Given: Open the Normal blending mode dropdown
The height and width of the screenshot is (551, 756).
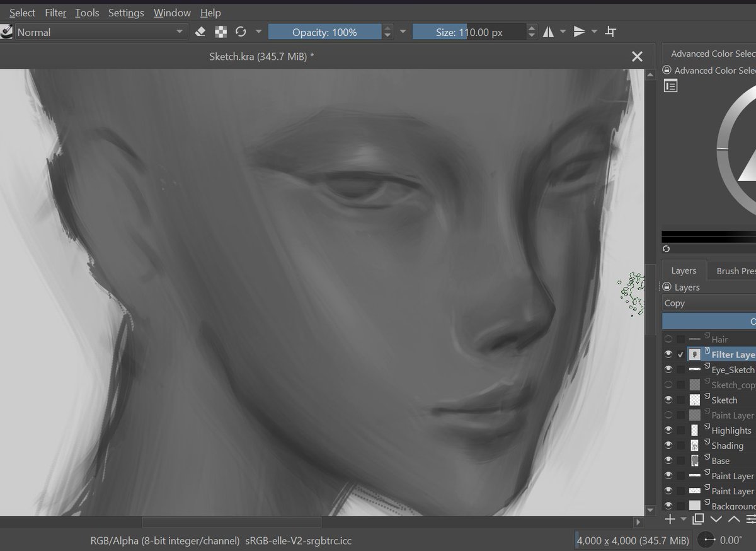Looking at the screenshot, I should [98, 32].
